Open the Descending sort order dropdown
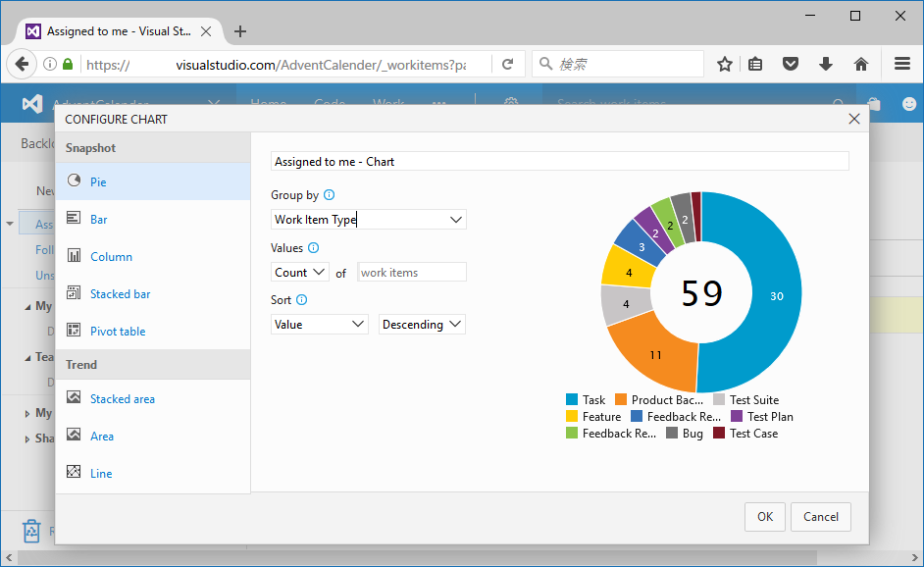 [x=422, y=324]
